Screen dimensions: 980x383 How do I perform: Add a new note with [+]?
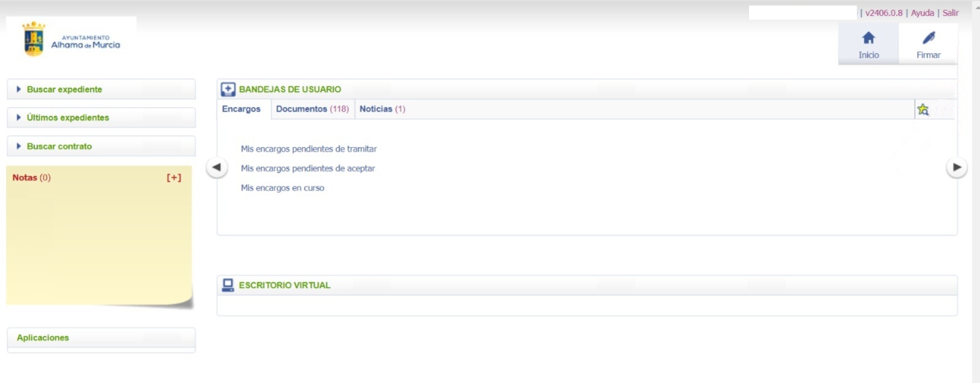pos(174,178)
